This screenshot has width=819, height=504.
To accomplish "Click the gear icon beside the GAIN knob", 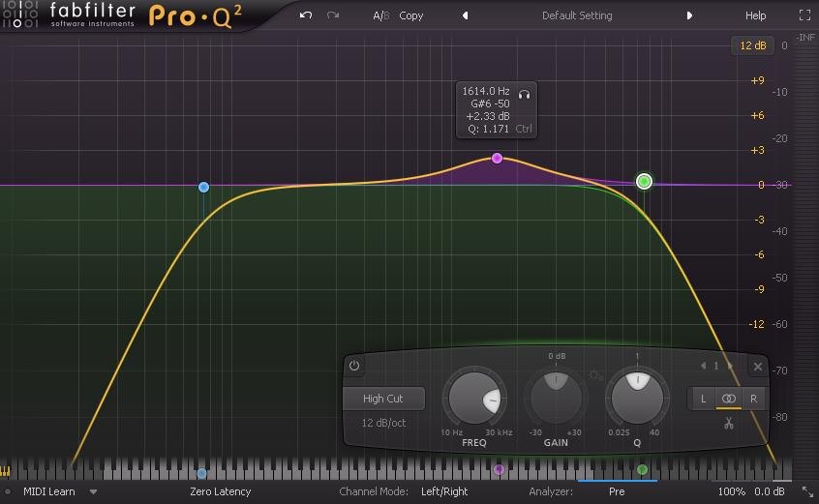I will coord(595,375).
